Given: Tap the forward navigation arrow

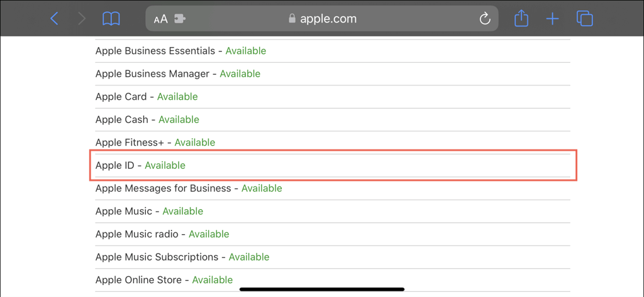Looking at the screenshot, I should (82, 19).
